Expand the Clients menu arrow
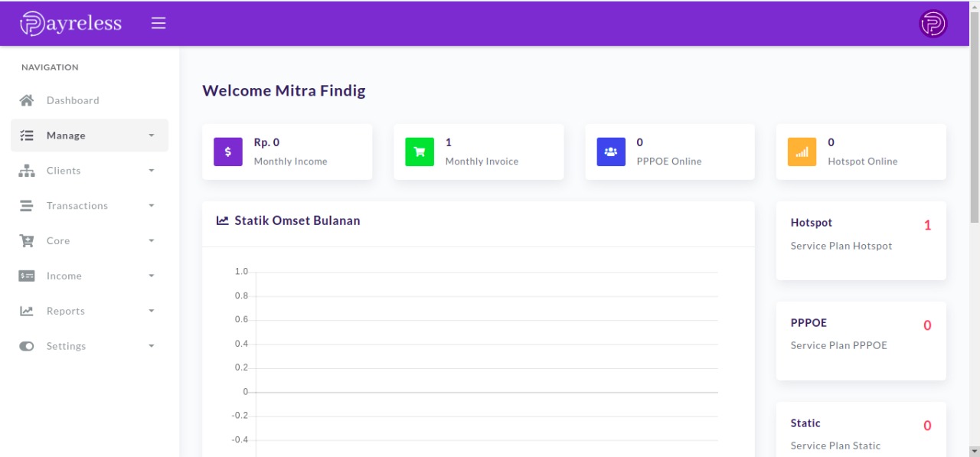The image size is (980, 457). (152, 171)
